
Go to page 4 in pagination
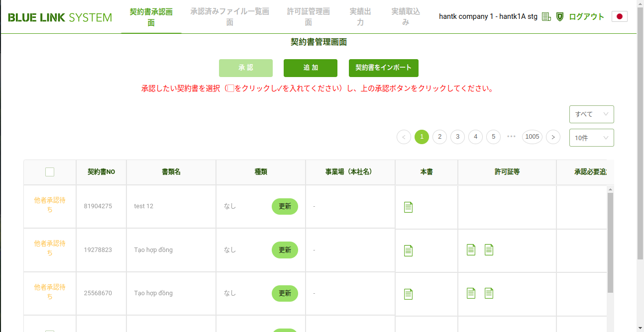click(x=475, y=137)
